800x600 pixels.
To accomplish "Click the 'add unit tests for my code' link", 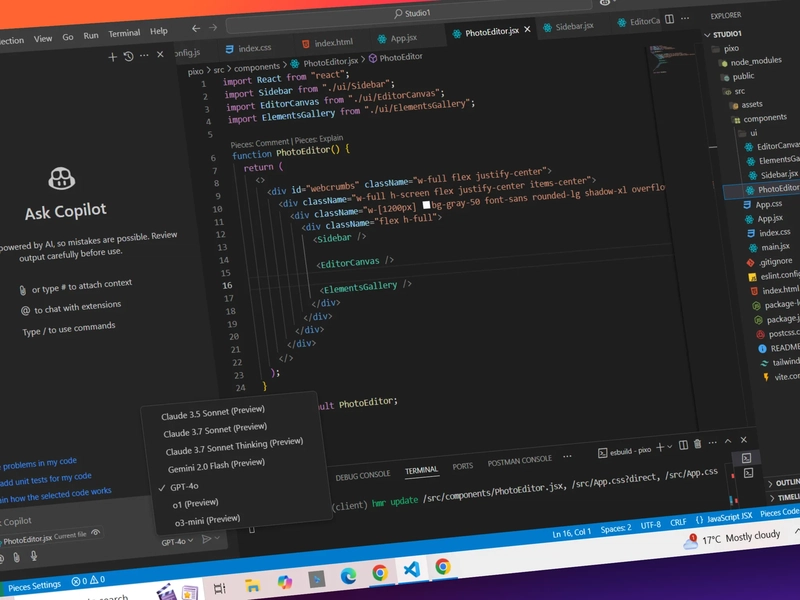I will click(46, 480).
